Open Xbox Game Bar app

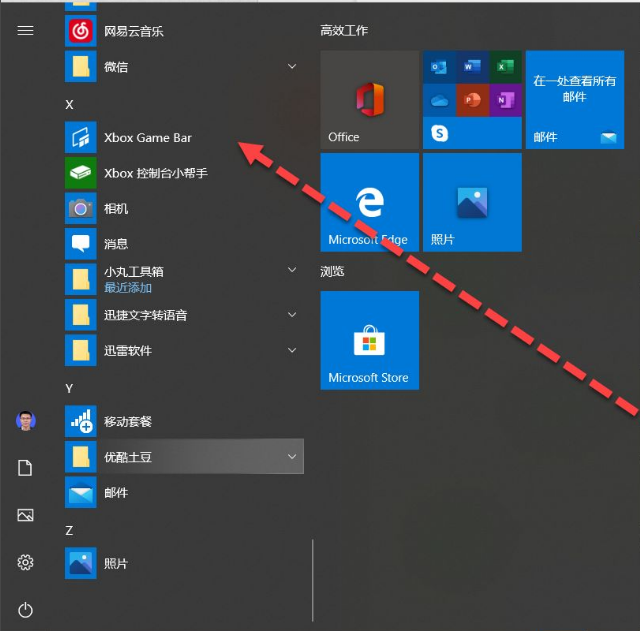tap(147, 138)
